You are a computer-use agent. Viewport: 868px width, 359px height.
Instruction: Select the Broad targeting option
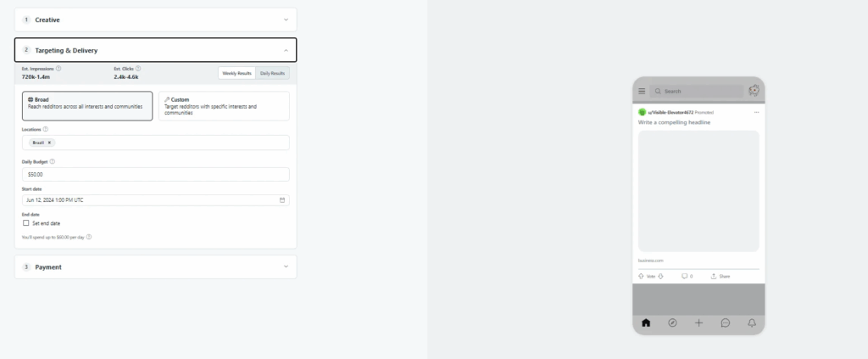pos(87,106)
